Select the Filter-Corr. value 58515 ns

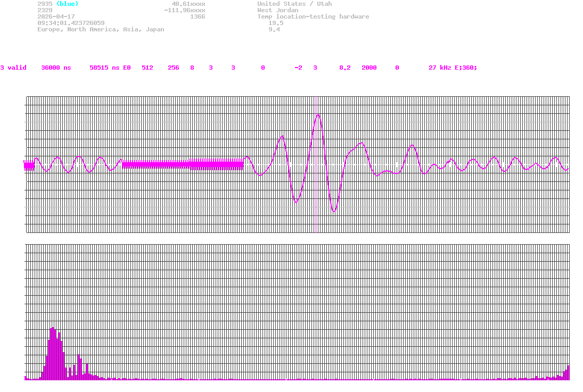pyautogui.click(x=104, y=68)
